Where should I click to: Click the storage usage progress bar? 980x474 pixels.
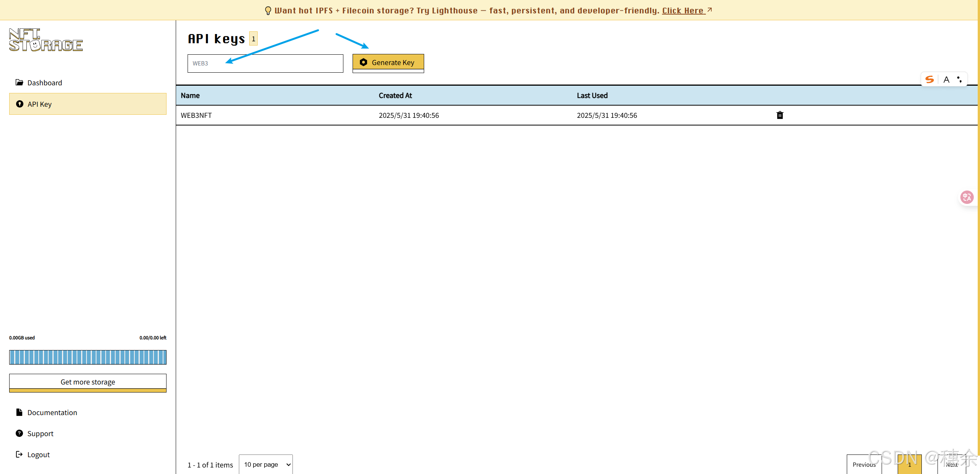point(88,357)
